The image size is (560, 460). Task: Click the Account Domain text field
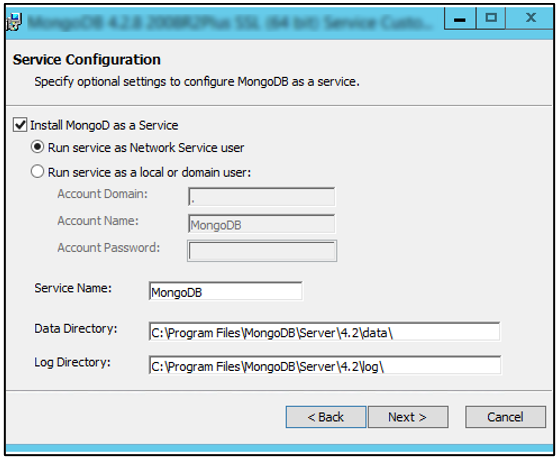click(261, 197)
